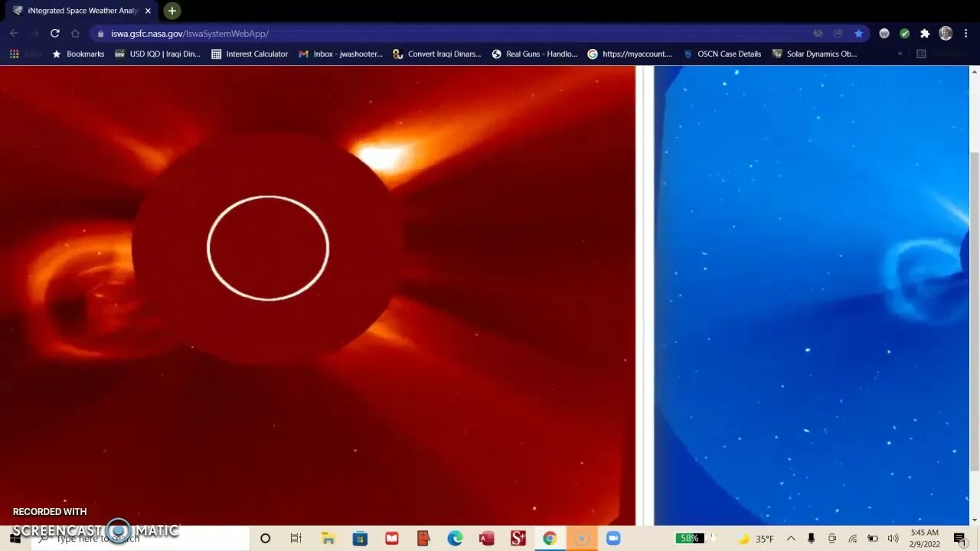
Task: Open the USD IQD Iraqi Dinar bookmark
Action: pyautogui.click(x=158, y=54)
